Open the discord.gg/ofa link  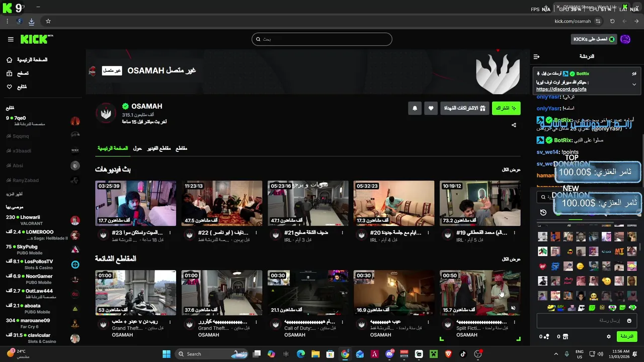click(x=561, y=89)
